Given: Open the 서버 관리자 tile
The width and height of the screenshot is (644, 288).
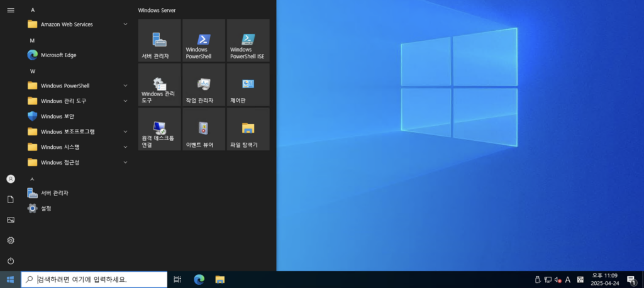Looking at the screenshot, I should pyautogui.click(x=159, y=40).
